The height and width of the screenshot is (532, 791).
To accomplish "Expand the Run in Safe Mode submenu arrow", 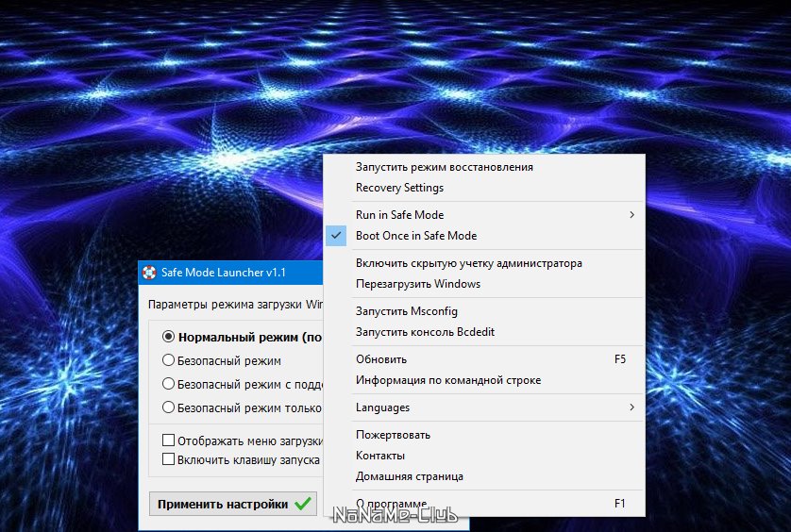I will [x=631, y=215].
